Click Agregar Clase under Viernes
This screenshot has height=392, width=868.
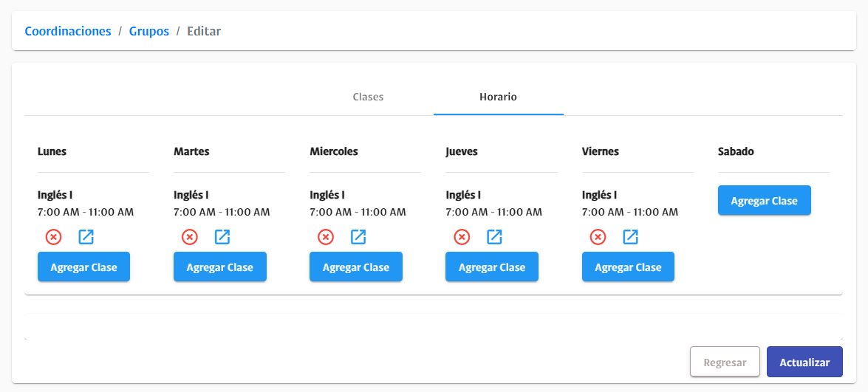click(629, 267)
